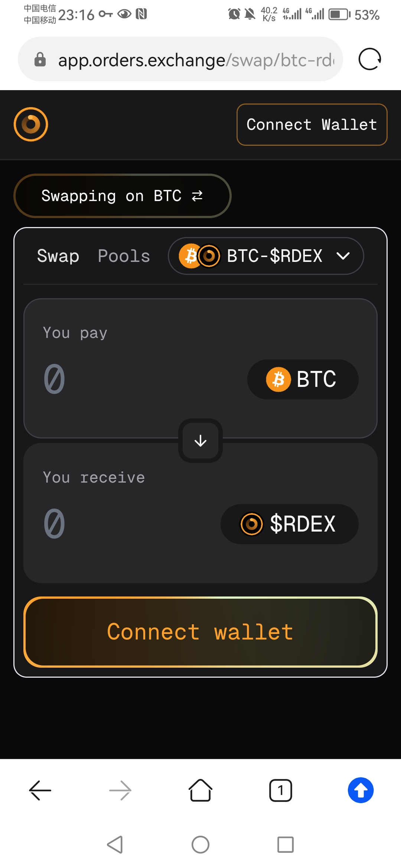
Task: Click the large orange Connect wallet button
Action: point(200,632)
